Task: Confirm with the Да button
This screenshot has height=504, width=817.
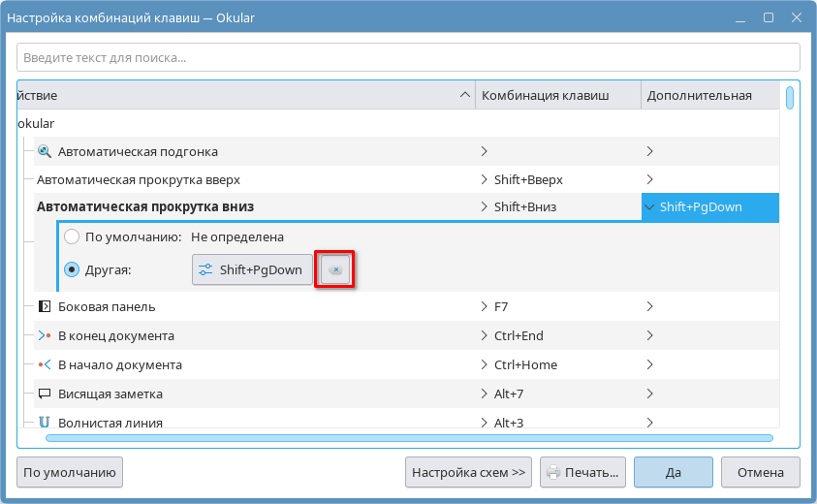Action: coord(673,473)
